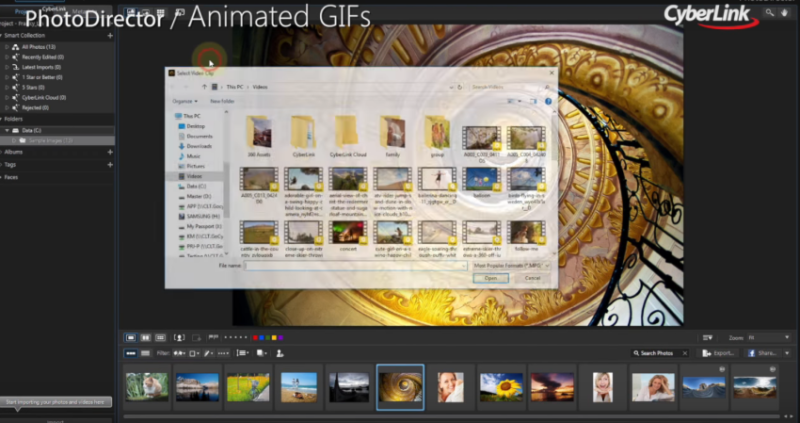Open the help icon in file dialog
800x423 pixels.
point(548,102)
